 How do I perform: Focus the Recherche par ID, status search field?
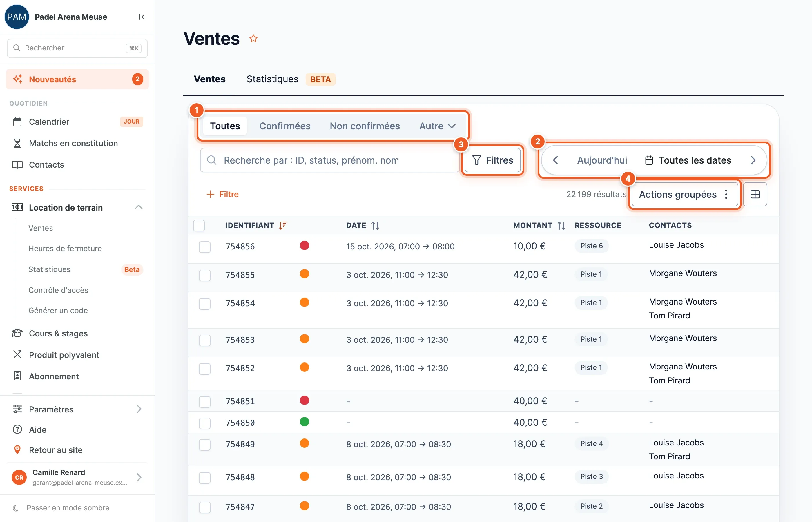(329, 160)
